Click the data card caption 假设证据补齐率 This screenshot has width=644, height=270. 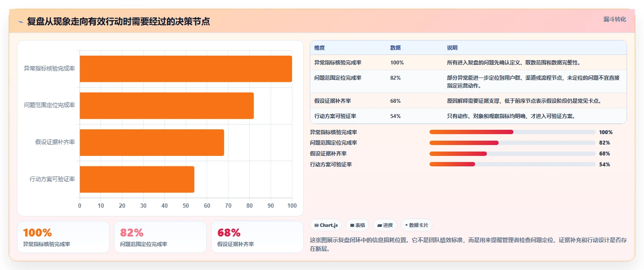pos(235,244)
